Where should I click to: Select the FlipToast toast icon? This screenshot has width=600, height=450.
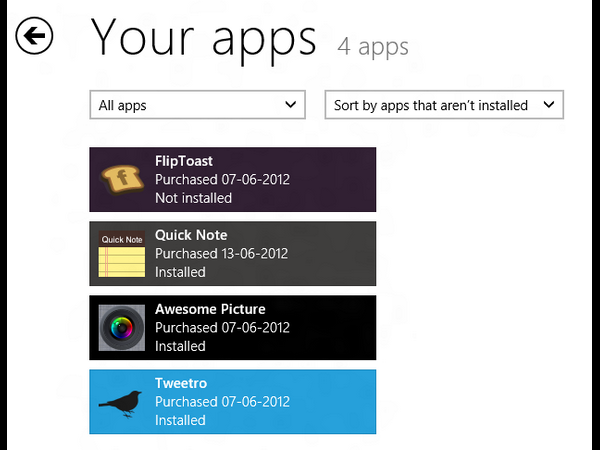122,179
